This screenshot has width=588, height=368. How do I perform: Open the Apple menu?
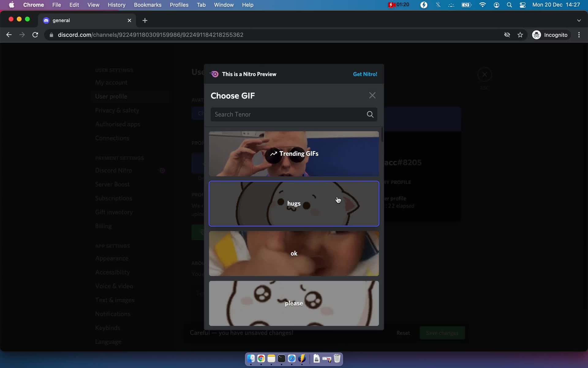[x=11, y=5]
